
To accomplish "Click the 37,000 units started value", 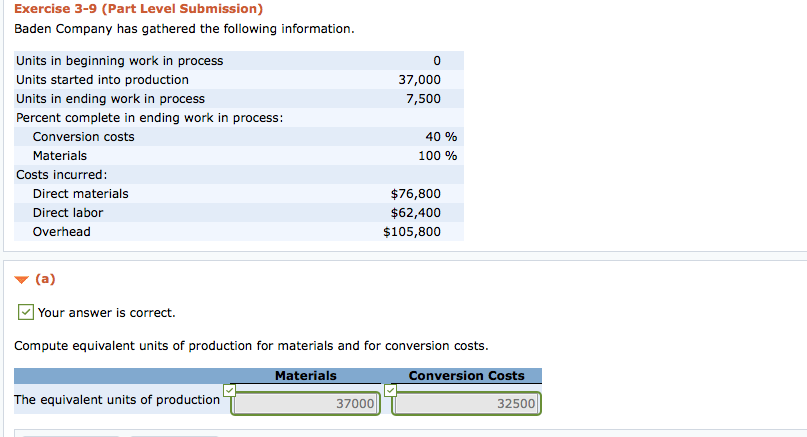I will click(x=419, y=80).
